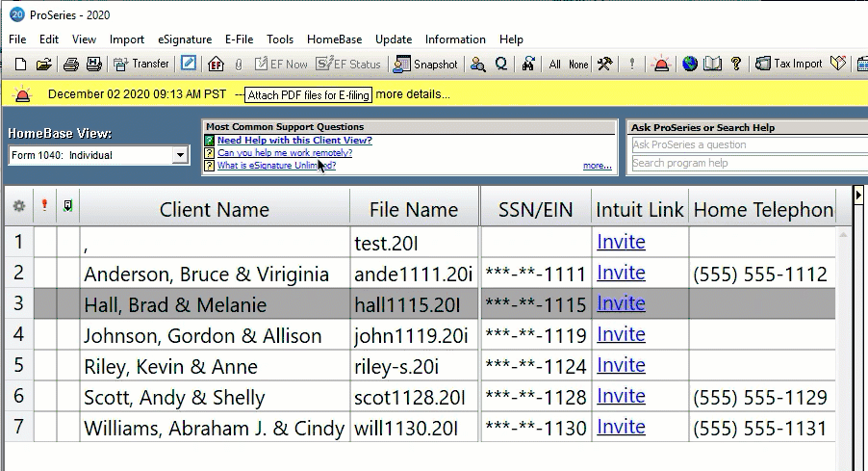Click Invite link for Hall, Brad & Melanie
The height and width of the screenshot is (471, 868).
coord(621,303)
